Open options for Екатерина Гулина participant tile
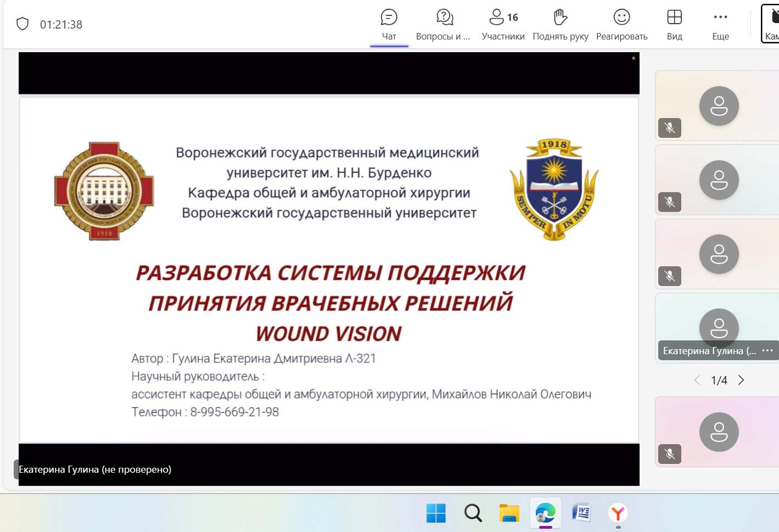The image size is (779, 532). pyautogui.click(x=767, y=350)
